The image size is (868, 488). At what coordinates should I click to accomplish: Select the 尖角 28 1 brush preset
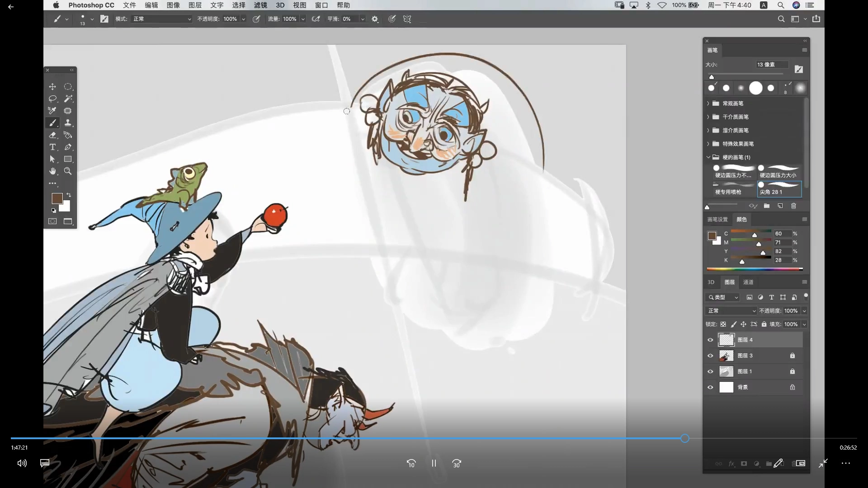779,189
